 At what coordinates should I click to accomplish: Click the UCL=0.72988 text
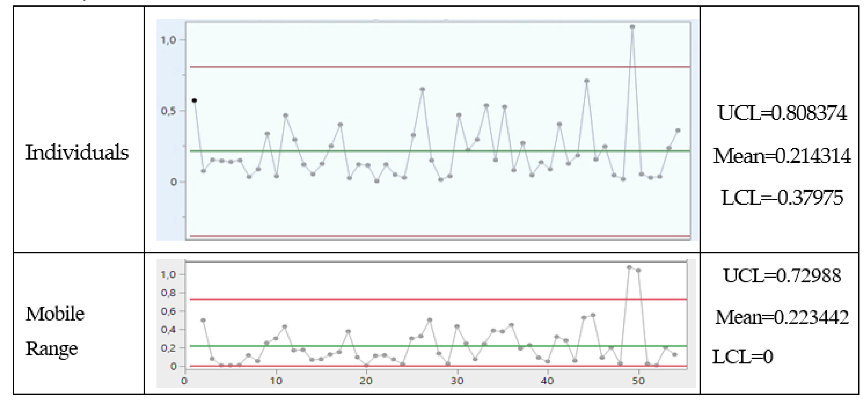[x=782, y=276]
